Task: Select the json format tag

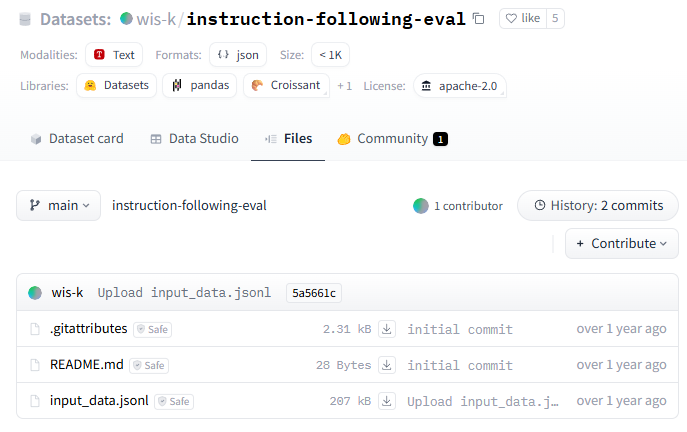Action: click(x=238, y=55)
